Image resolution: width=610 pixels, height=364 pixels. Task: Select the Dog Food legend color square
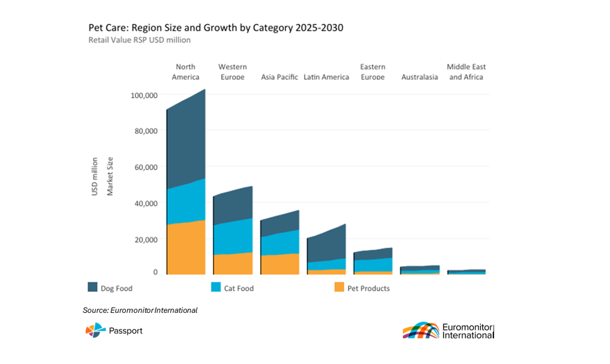click(93, 287)
